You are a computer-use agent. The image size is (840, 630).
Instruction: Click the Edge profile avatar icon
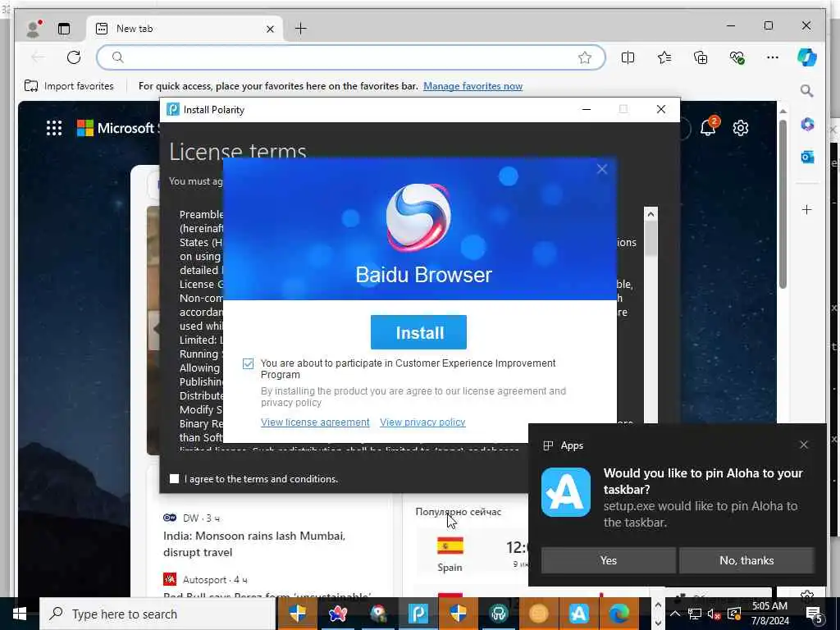click(x=33, y=29)
